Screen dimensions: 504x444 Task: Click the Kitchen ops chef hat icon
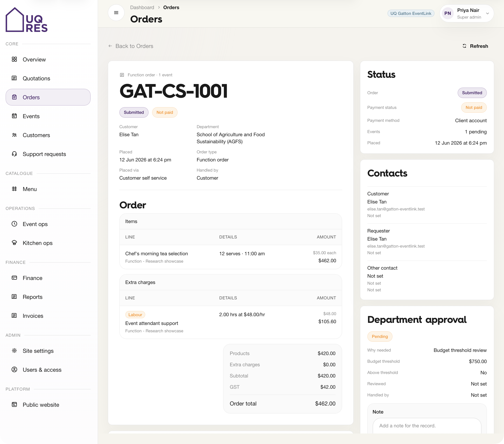click(x=14, y=243)
